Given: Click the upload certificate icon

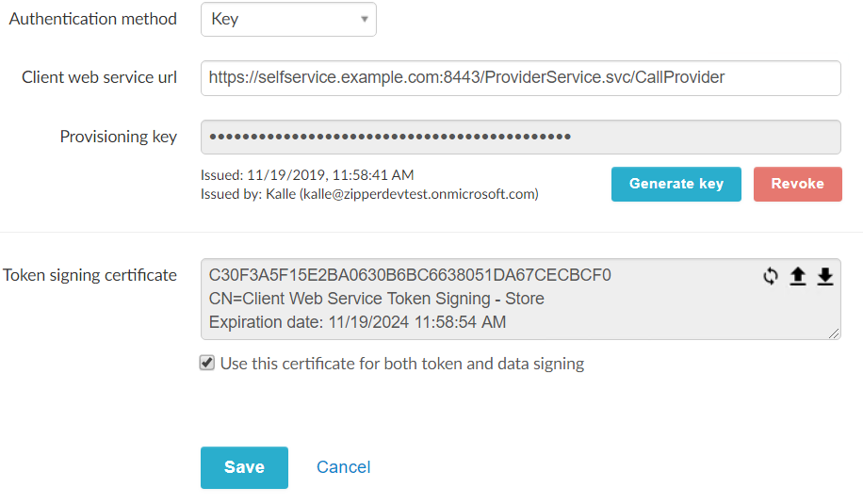Looking at the screenshot, I should click(x=798, y=276).
